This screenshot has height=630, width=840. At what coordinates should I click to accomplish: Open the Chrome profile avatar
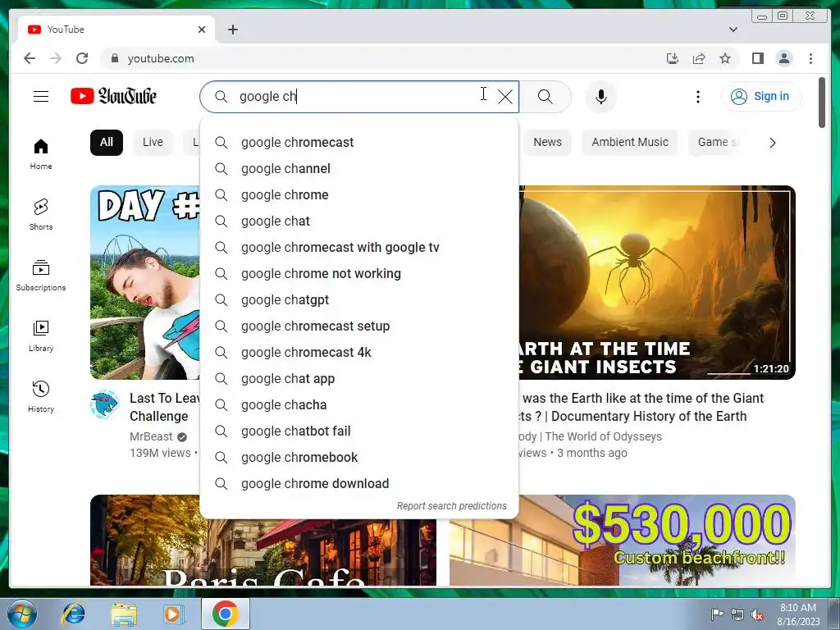(x=783, y=58)
